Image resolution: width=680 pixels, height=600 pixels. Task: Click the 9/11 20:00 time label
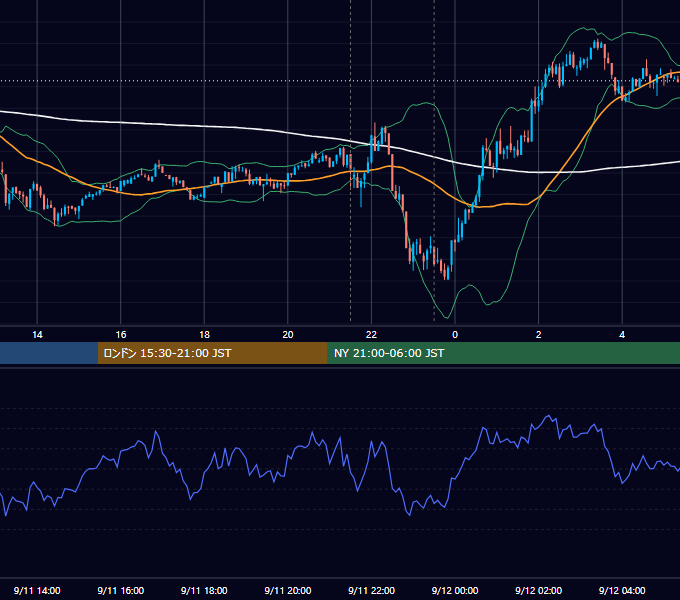click(288, 590)
